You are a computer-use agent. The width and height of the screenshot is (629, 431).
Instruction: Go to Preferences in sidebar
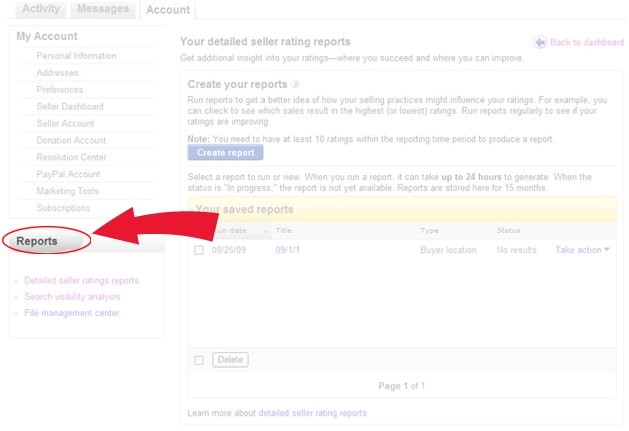click(x=60, y=89)
